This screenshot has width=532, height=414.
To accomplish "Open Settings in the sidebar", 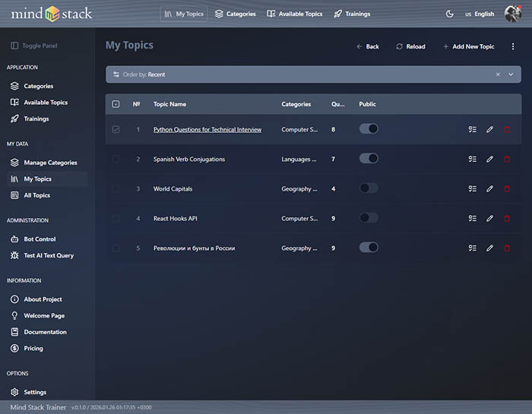I will coord(29,392).
